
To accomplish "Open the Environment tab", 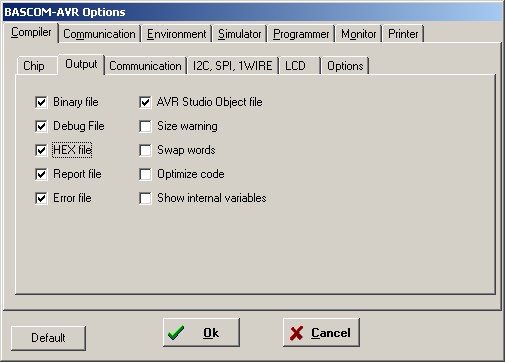I will [x=177, y=34].
